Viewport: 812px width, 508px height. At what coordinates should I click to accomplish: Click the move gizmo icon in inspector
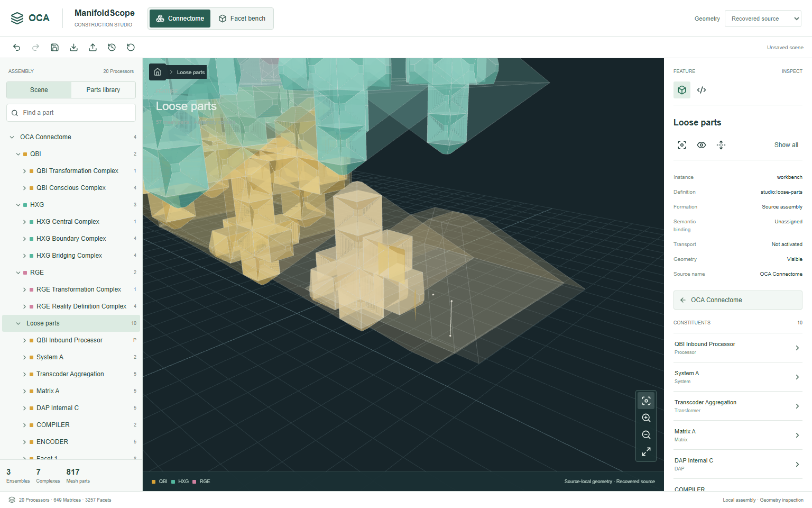pyautogui.click(x=721, y=145)
